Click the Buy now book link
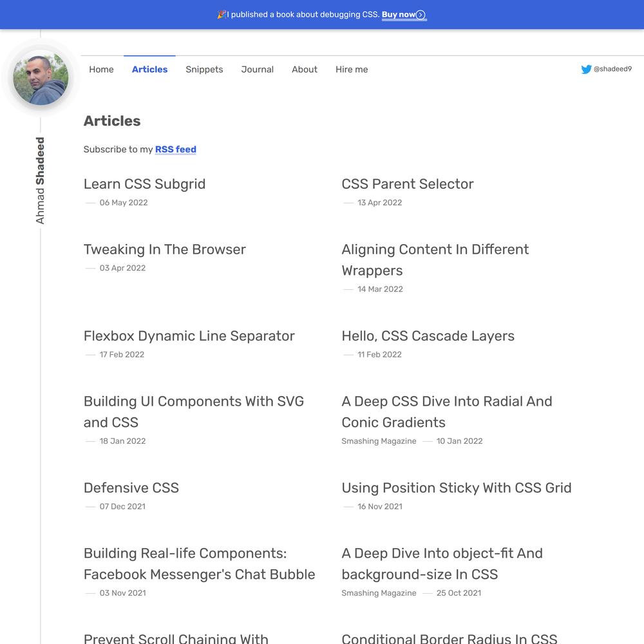Screen dimensions: 644x644 (x=399, y=15)
